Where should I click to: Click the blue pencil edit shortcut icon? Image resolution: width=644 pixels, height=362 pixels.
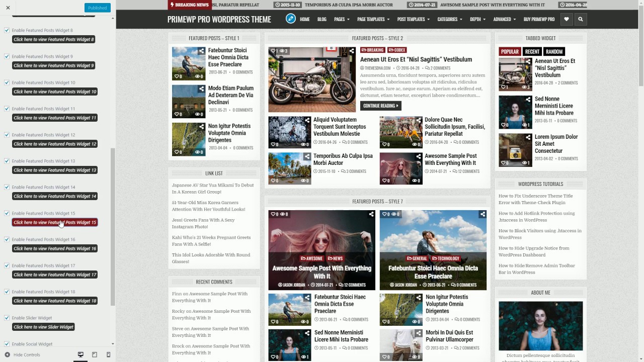click(x=290, y=19)
